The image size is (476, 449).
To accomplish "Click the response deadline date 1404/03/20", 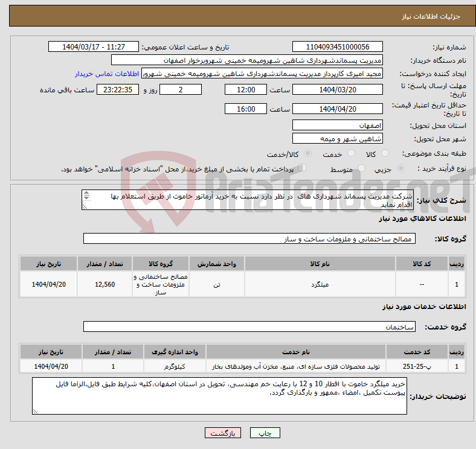I will pos(337,90).
